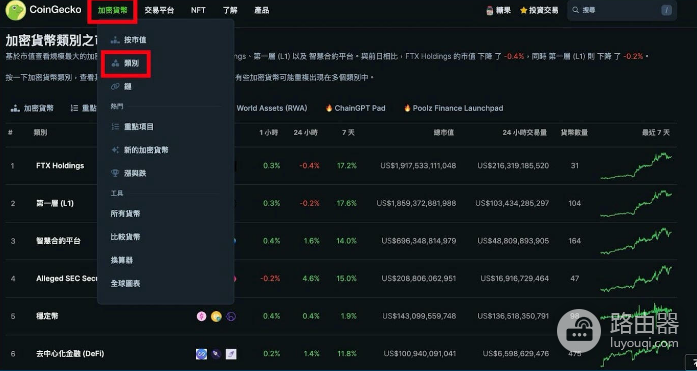Click the 4.6% 24-hour change value
The width and height of the screenshot is (697, 371).
(x=311, y=279)
